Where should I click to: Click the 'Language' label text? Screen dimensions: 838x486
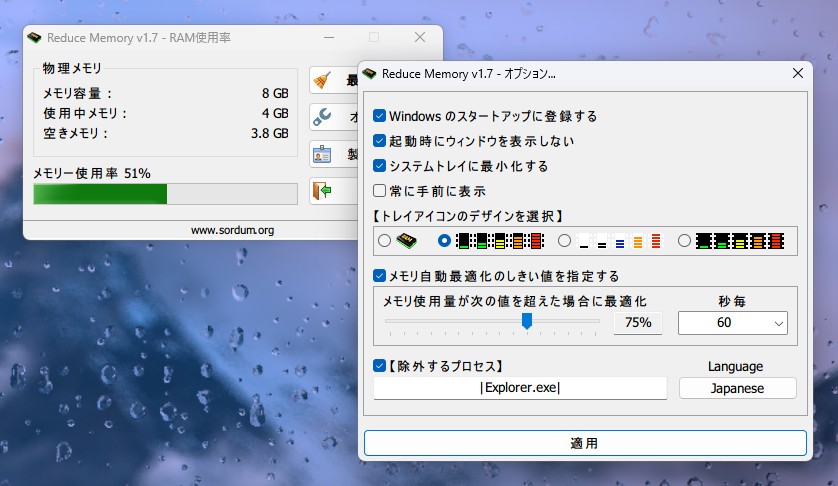click(735, 367)
